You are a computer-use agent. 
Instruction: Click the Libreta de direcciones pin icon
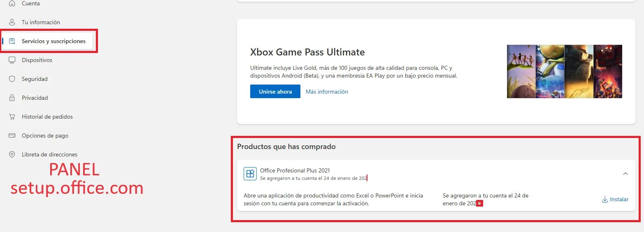pos(12,154)
